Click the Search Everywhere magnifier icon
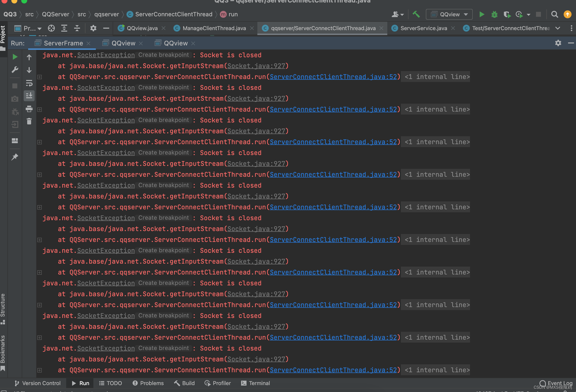Image resolution: width=576 pixels, height=392 pixels. click(x=555, y=14)
